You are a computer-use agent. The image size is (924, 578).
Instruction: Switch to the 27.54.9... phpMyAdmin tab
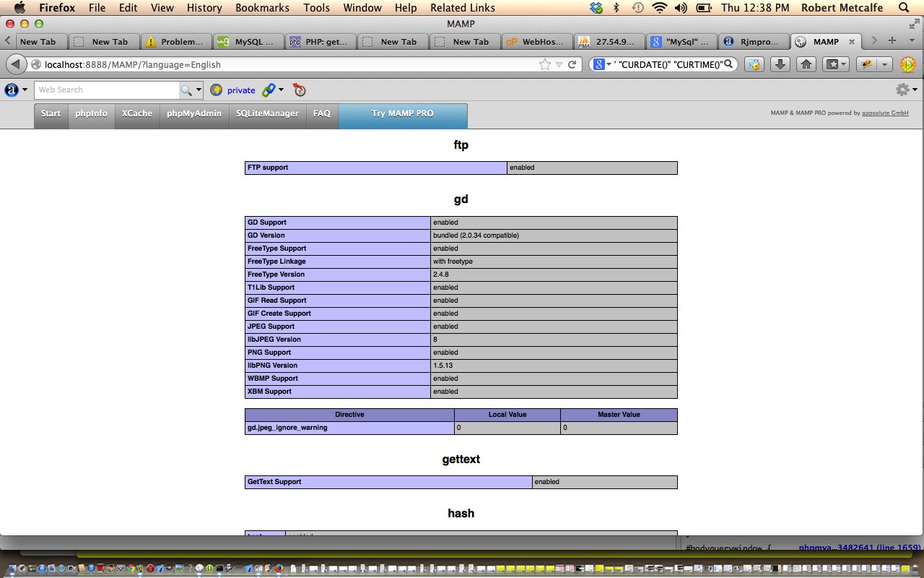[609, 41]
